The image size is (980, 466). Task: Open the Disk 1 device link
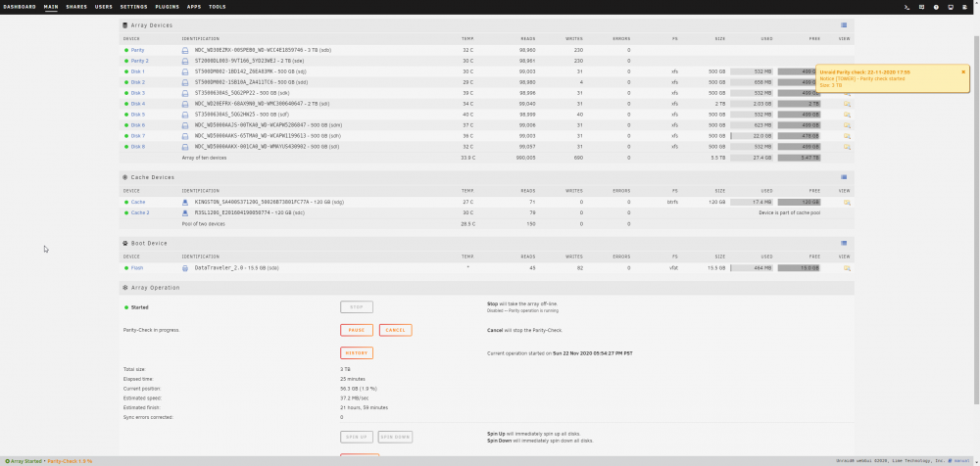click(x=137, y=71)
